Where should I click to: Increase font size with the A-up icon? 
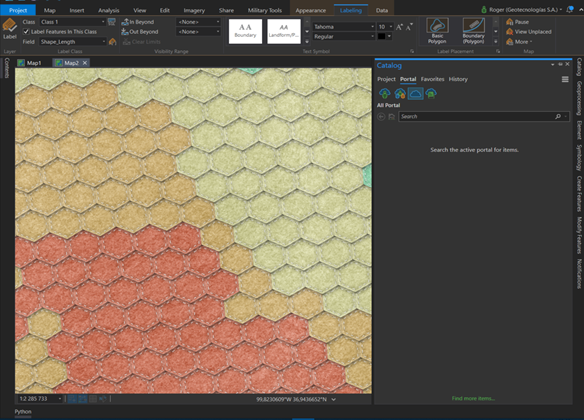(399, 27)
